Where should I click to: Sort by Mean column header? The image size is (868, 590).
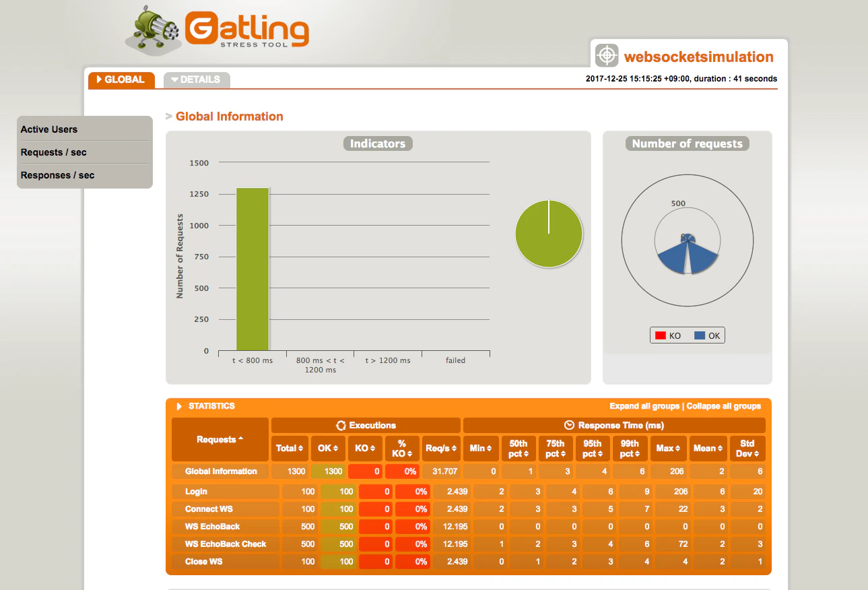[x=708, y=449]
